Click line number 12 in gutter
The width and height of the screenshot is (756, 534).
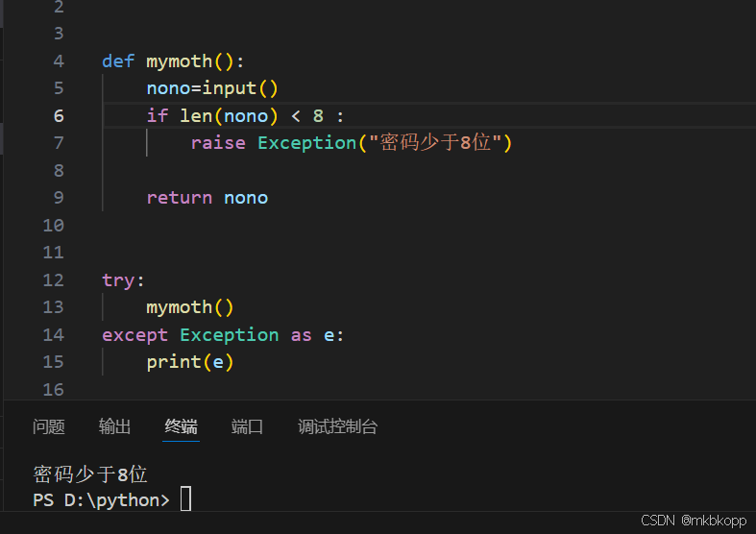click(x=54, y=280)
